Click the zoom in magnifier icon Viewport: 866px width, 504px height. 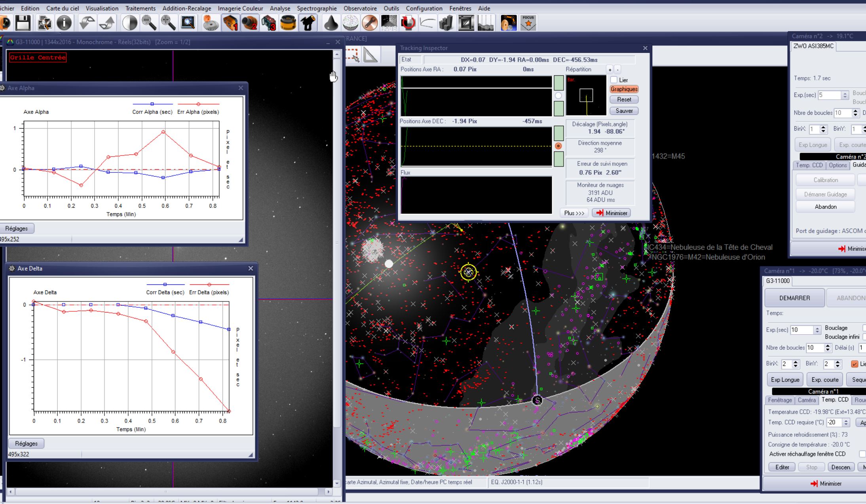point(168,23)
